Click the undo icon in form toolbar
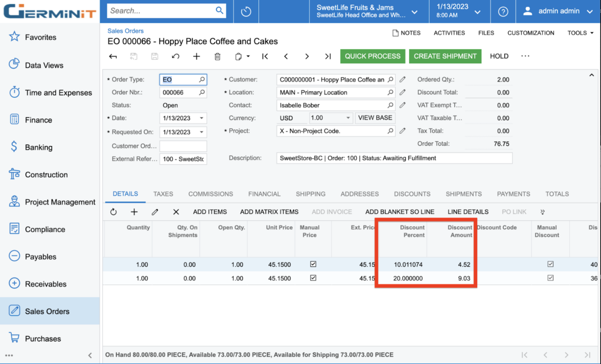Viewport: 601px width, 364px height. tap(175, 56)
